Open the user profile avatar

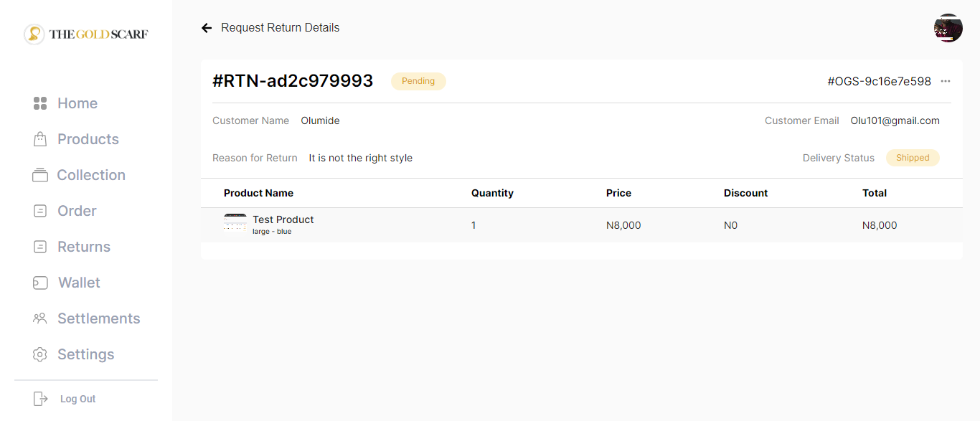point(948,28)
